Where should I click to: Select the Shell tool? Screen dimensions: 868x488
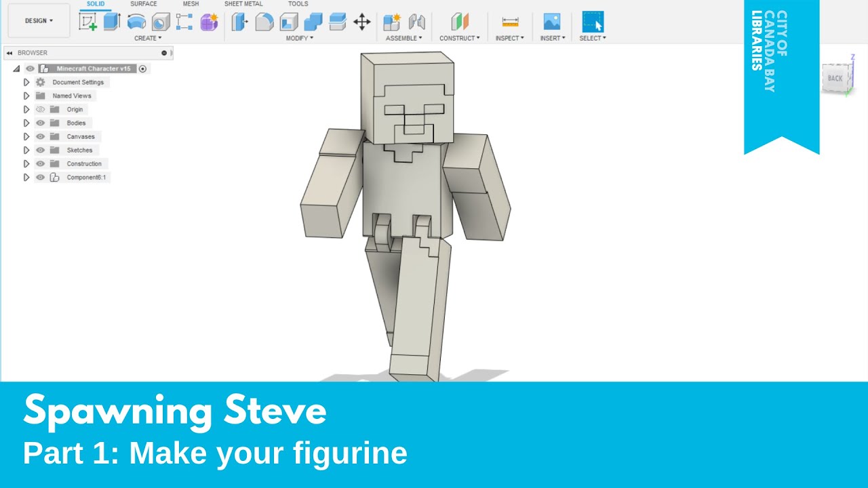coord(289,22)
